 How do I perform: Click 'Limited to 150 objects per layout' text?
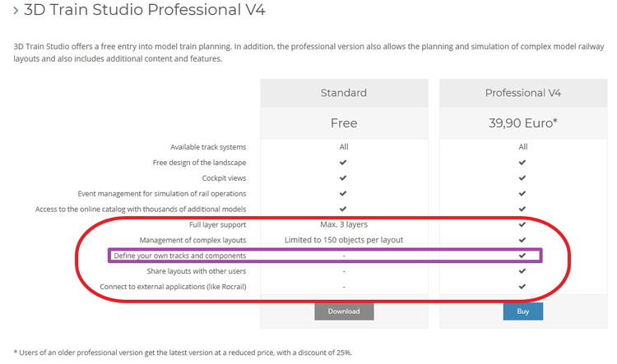pos(344,240)
